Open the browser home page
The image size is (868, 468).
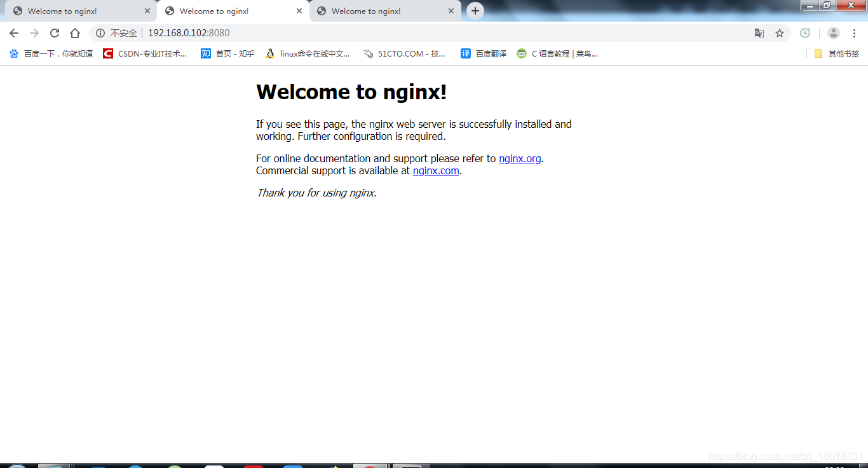(x=75, y=33)
